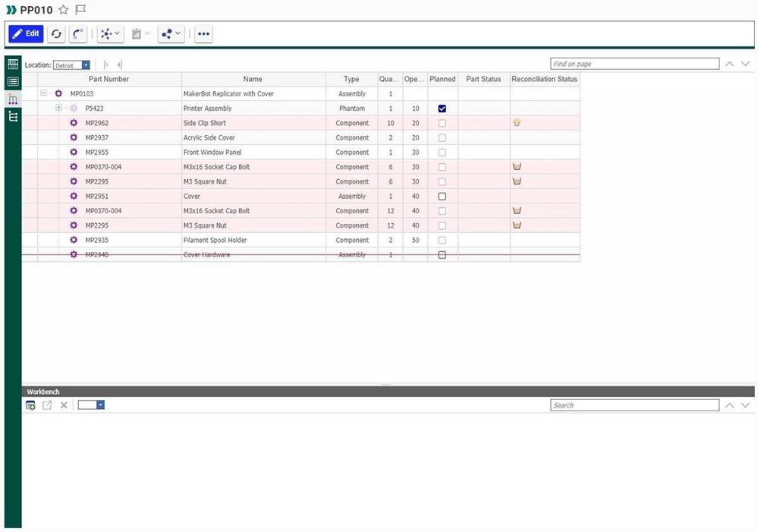Click the flag icon next to PP010
The width and height of the screenshot is (758, 532).
coord(80,10)
